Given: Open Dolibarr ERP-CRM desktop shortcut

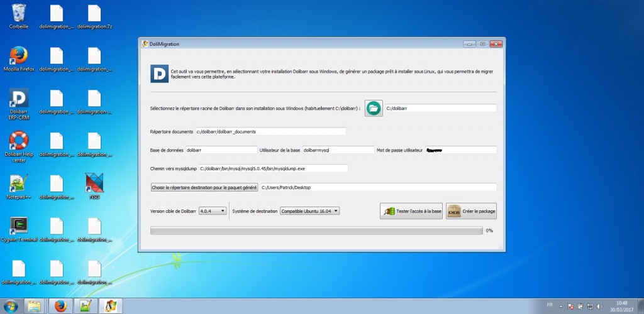Looking at the screenshot, I should [19, 104].
